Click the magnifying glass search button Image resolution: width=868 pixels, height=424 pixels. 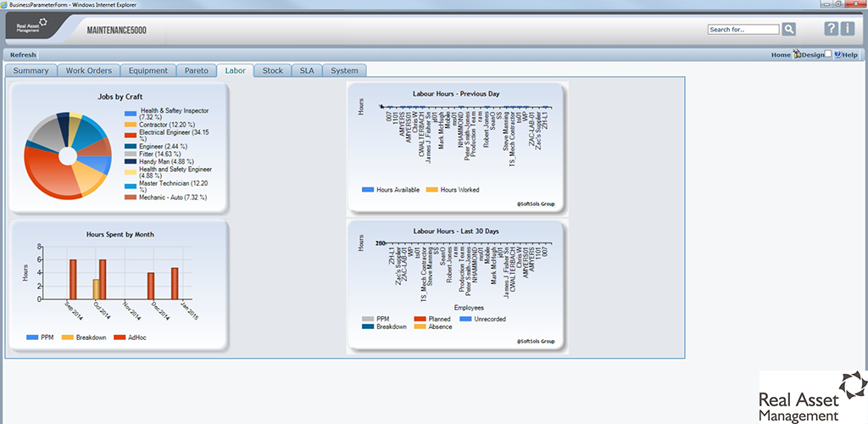point(789,29)
